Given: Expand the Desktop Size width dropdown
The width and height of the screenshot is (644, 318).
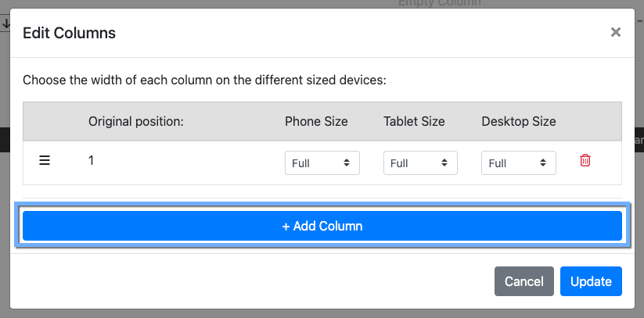Looking at the screenshot, I should 519,163.
